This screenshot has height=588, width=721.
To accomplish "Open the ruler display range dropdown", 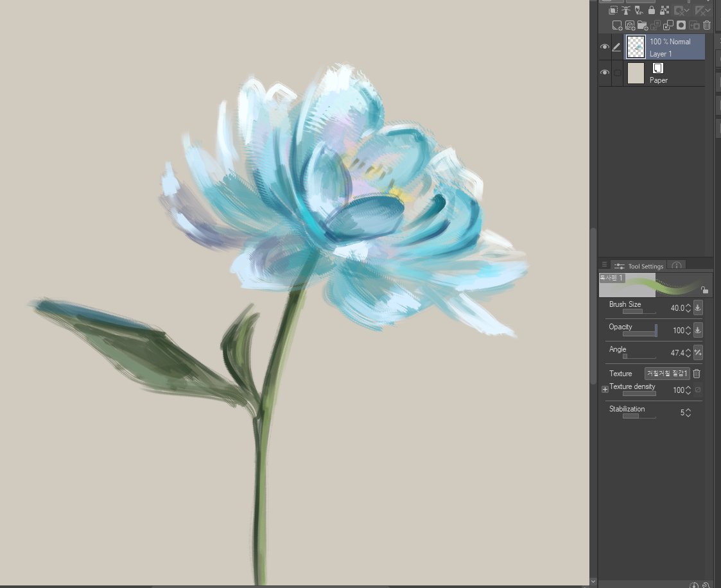I will point(702,10).
